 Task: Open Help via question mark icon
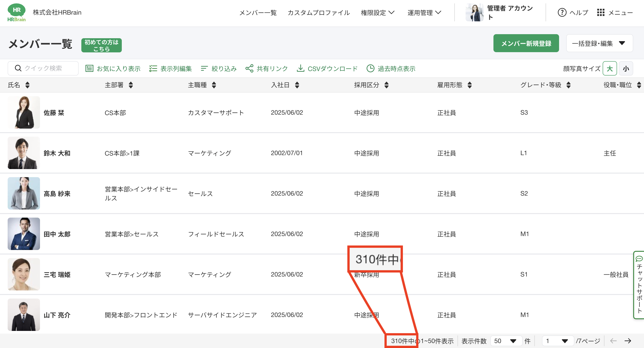(562, 13)
